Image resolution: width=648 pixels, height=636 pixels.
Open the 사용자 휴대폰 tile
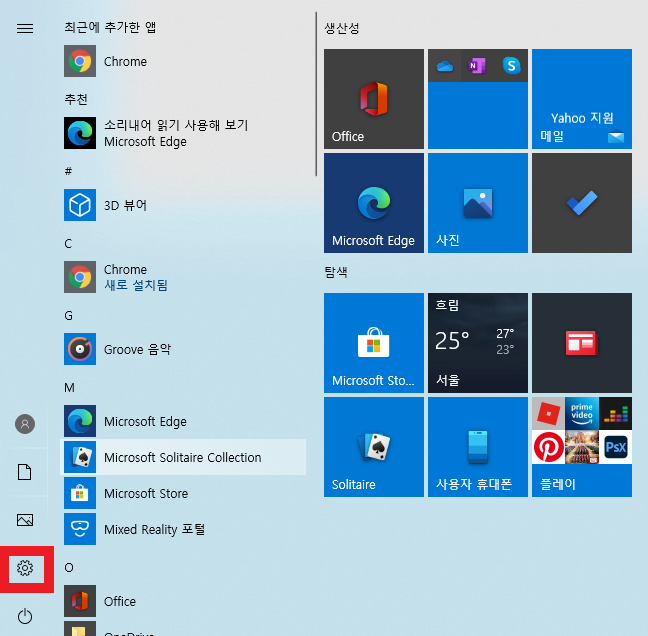[x=478, y=447]
